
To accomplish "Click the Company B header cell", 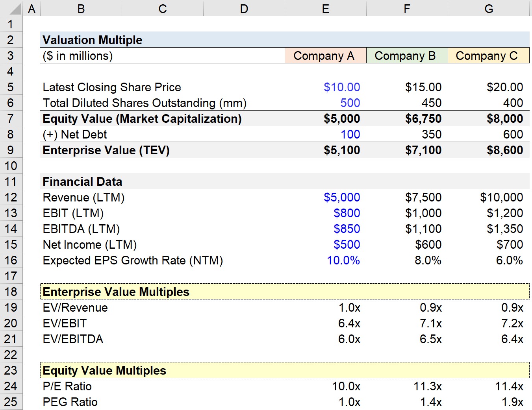I will tap(407, 55).
